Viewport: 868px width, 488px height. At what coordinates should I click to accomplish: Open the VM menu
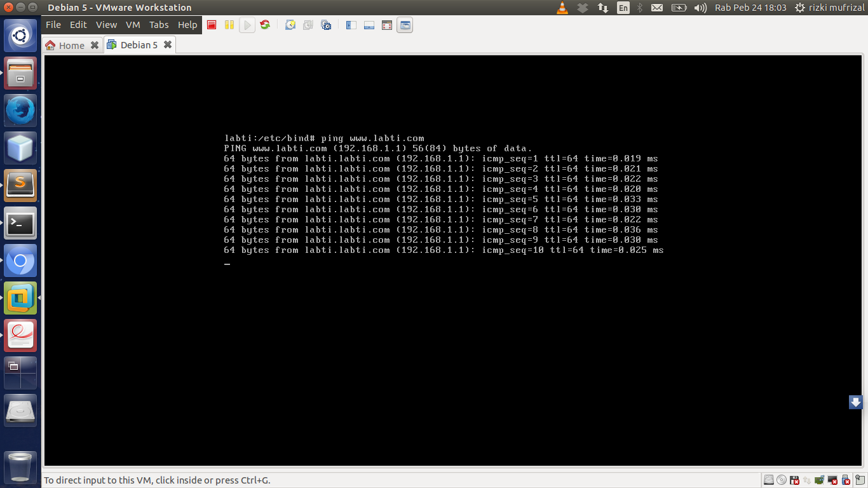[133, 25]
